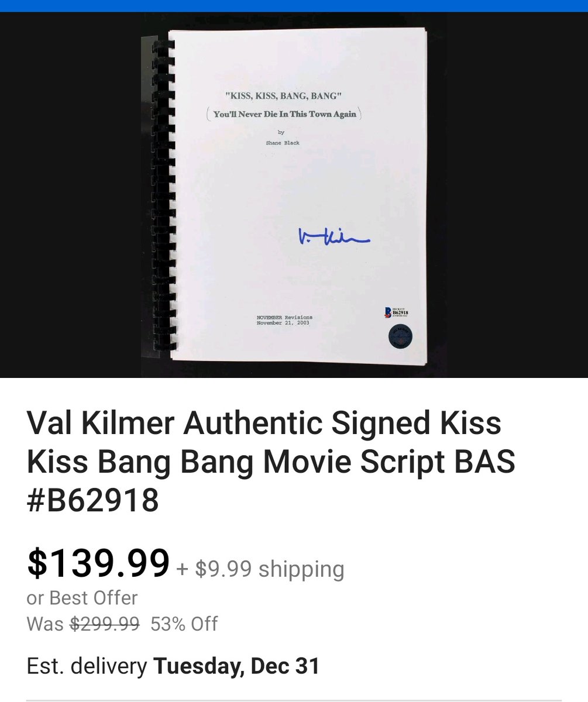Tap the crossed-out $299.99 original price
This screenshot has width=588, height=702.
pyautogui.click(x=105, y=624)
